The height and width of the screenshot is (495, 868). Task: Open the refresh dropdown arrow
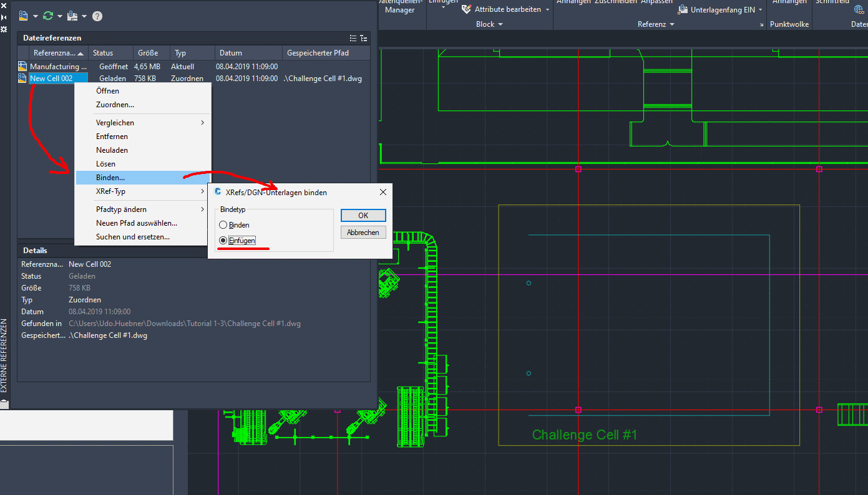59,16
